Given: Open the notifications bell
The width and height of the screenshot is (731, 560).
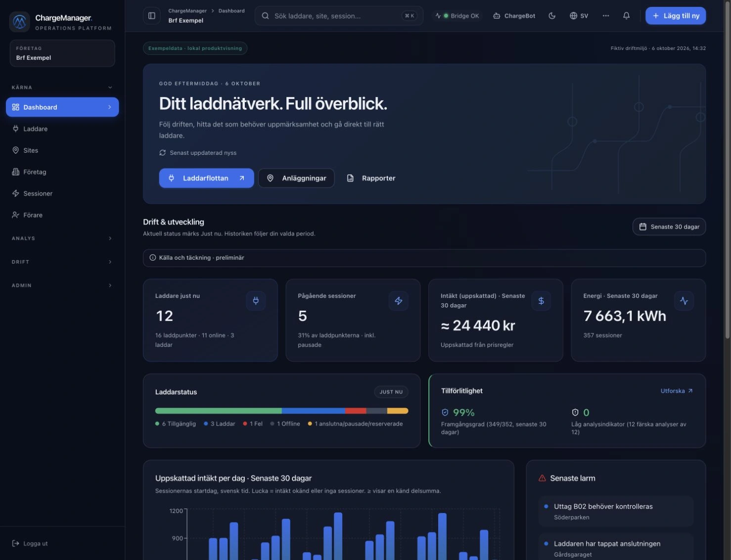Looking at the screenshot, I should [x=626, y=16].
